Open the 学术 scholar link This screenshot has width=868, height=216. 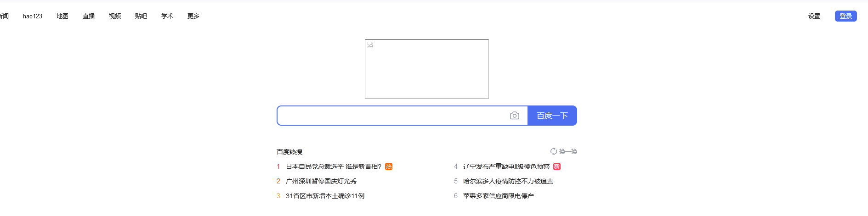pos(167,16)
